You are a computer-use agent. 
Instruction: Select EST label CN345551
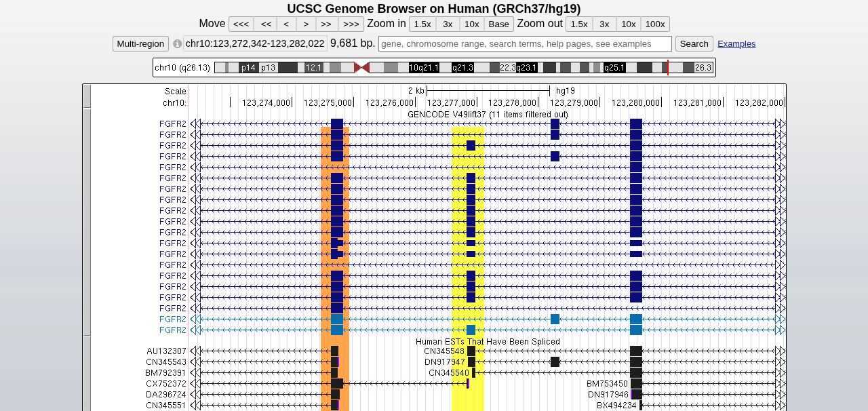(x=166, y=406)
